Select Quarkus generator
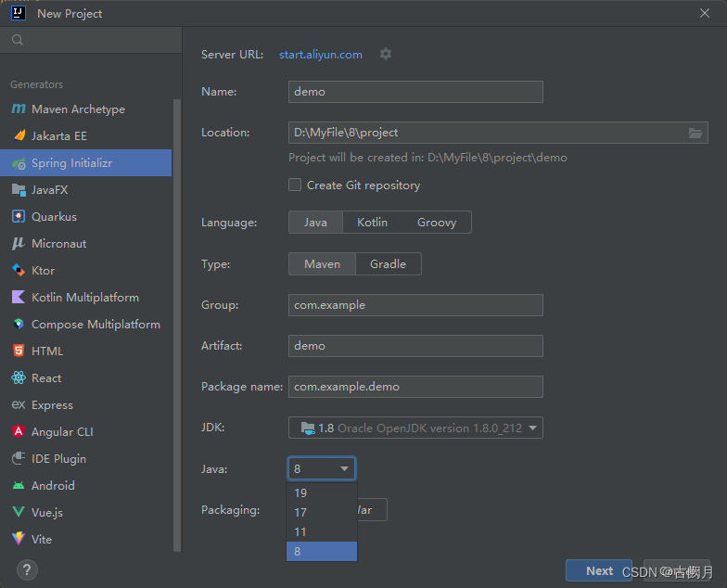The height and width of the screenshot is (588, 727). pos(85,217)
